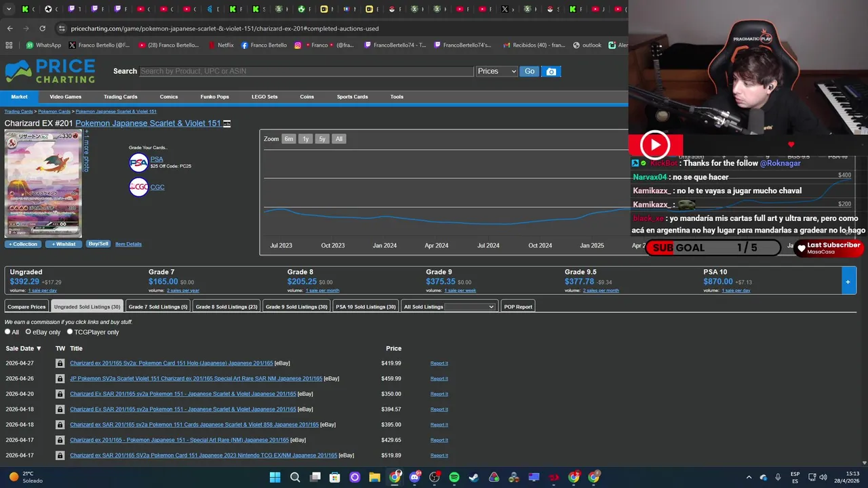Open Video Games menu
Screen dimensions: 868x488
pos(65,97)
